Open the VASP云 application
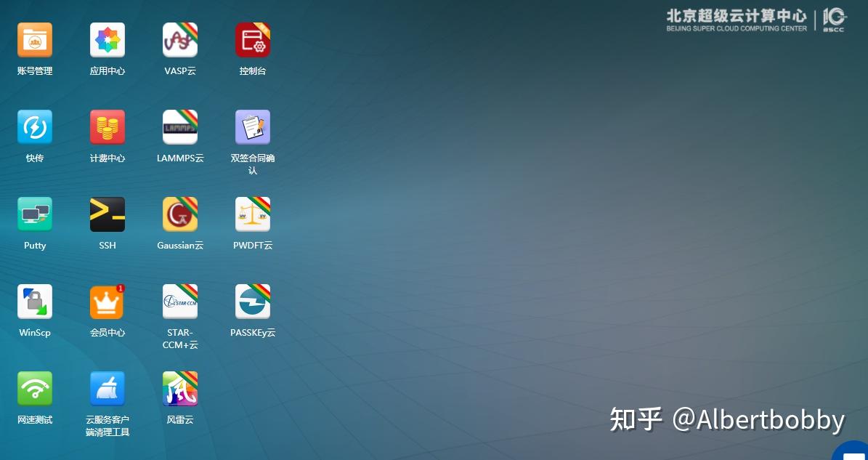 pos(180,39)
